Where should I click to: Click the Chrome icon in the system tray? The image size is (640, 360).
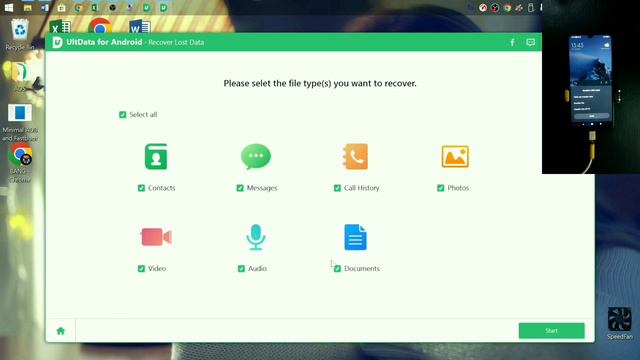(507, 7)
